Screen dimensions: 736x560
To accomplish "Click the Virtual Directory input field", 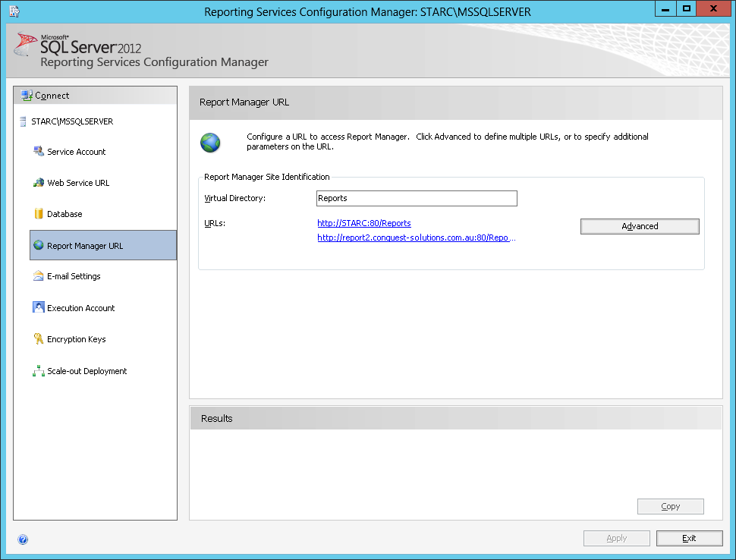I will pos(417,198).
